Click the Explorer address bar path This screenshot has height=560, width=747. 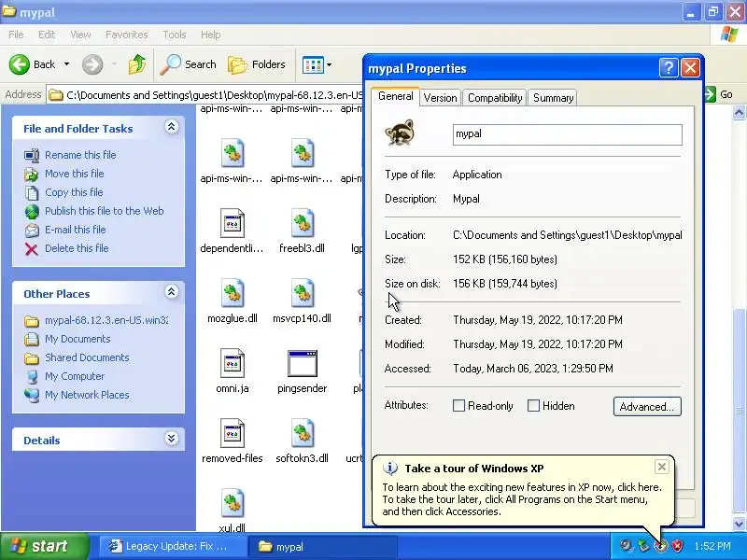[215, 95]
